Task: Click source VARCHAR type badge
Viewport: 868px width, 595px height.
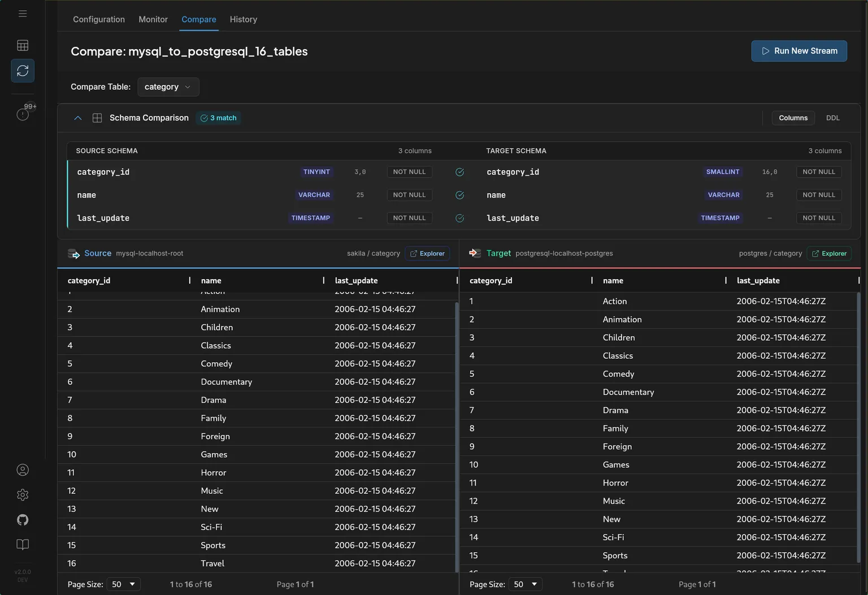Action: click(314, 195)
